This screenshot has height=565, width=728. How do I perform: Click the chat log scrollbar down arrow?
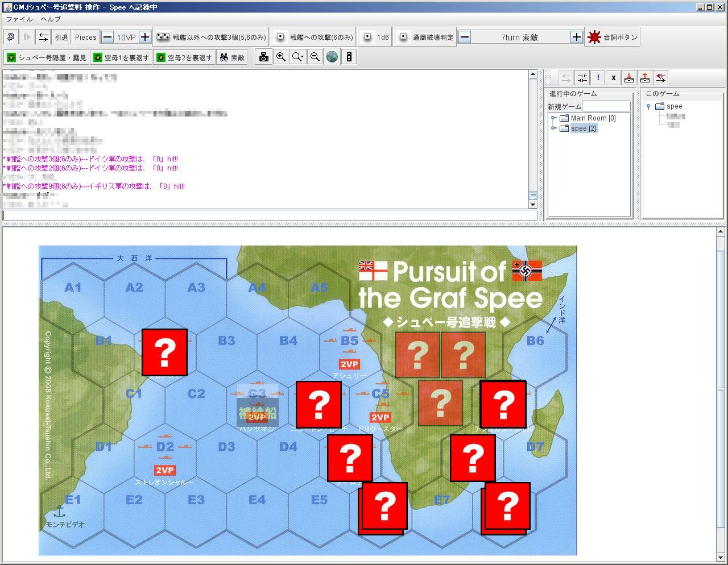(533, 205)
